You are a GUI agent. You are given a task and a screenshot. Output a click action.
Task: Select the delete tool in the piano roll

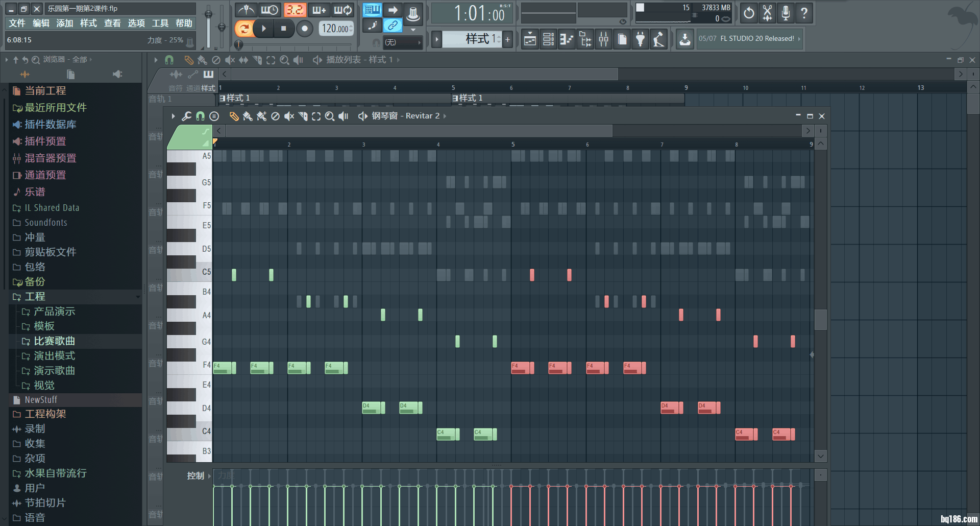[275, 116]
